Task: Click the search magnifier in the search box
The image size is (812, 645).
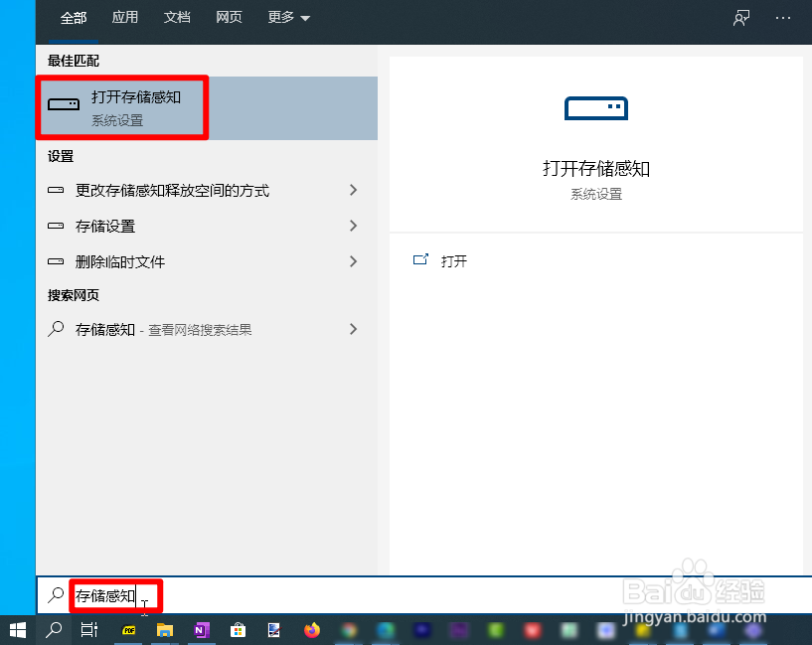Action: [x=55, y=594]
